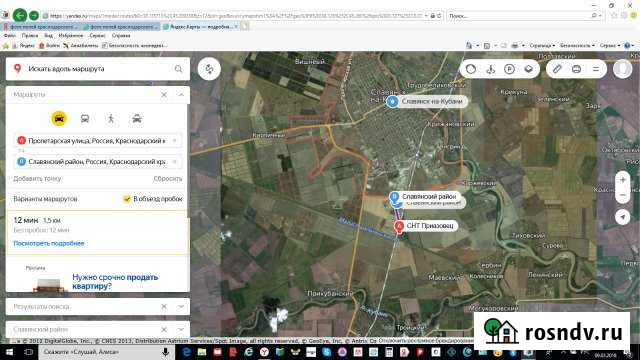640x360 pixels.
Task: Click the browser forward arrow
Action: click(34, 16)
